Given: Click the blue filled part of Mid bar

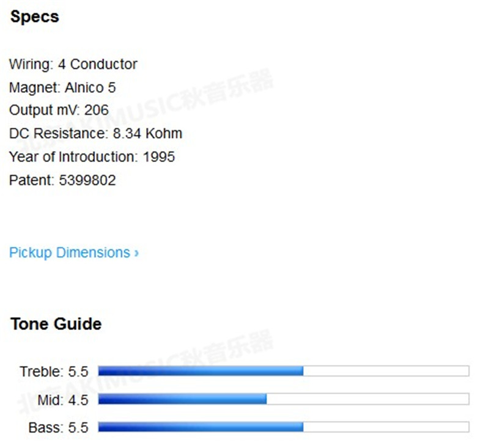Looking at the screenshot, I should 182,399.
